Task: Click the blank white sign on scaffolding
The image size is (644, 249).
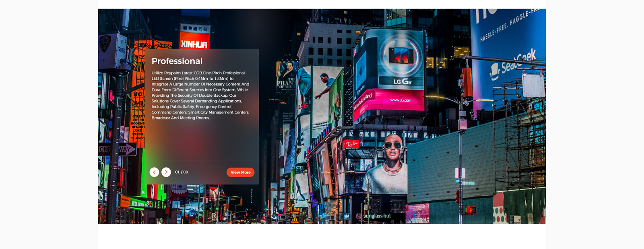Action: pyautogui.click(x=533, y=85)
